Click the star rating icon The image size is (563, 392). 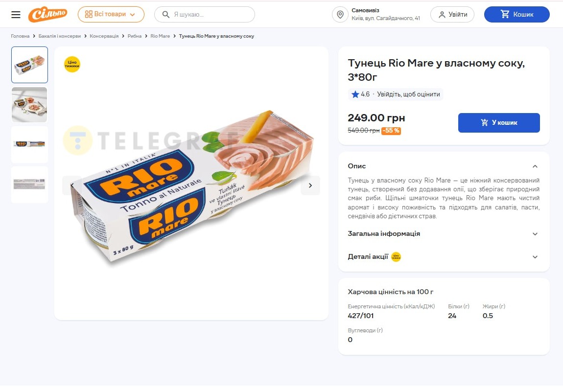(355, 94)
